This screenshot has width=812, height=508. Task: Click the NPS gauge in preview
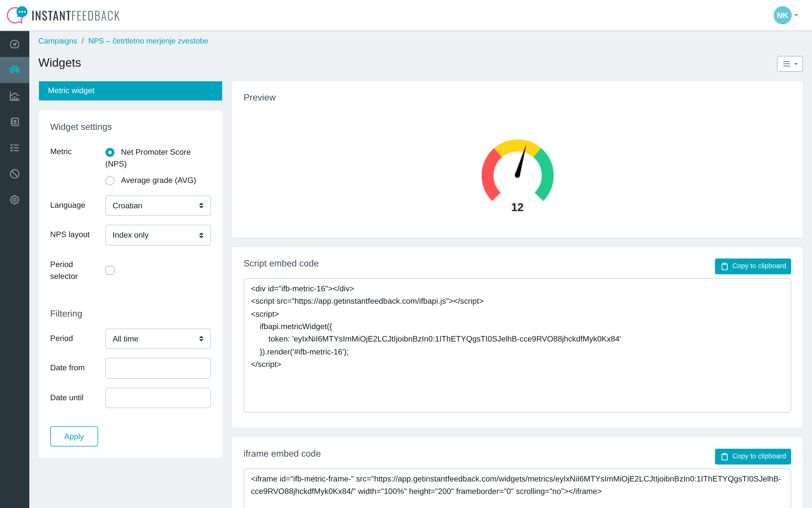point(517,170)
